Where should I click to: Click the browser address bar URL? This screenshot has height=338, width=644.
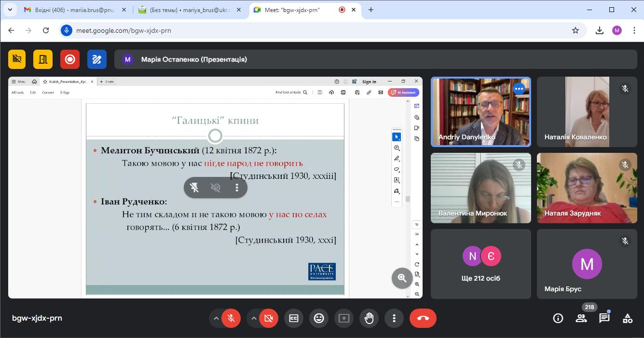click(x=123, y=30)
